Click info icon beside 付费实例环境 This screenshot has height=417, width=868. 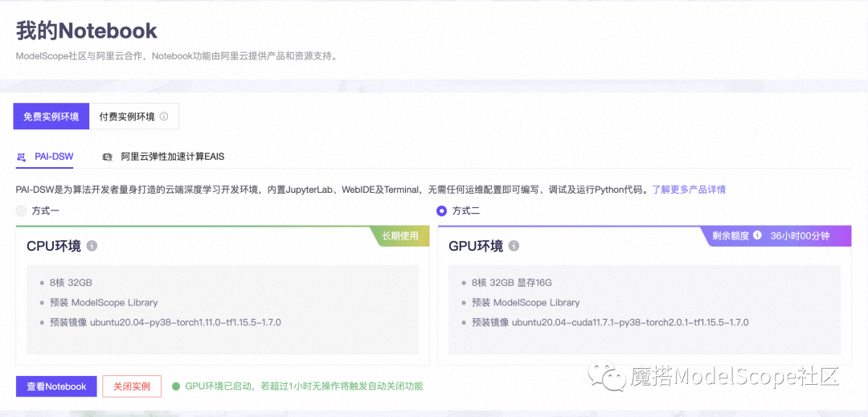coord(164,117)
